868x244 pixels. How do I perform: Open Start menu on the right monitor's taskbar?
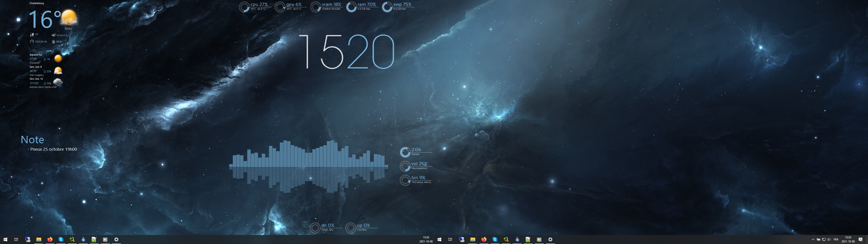click(439, 239)
